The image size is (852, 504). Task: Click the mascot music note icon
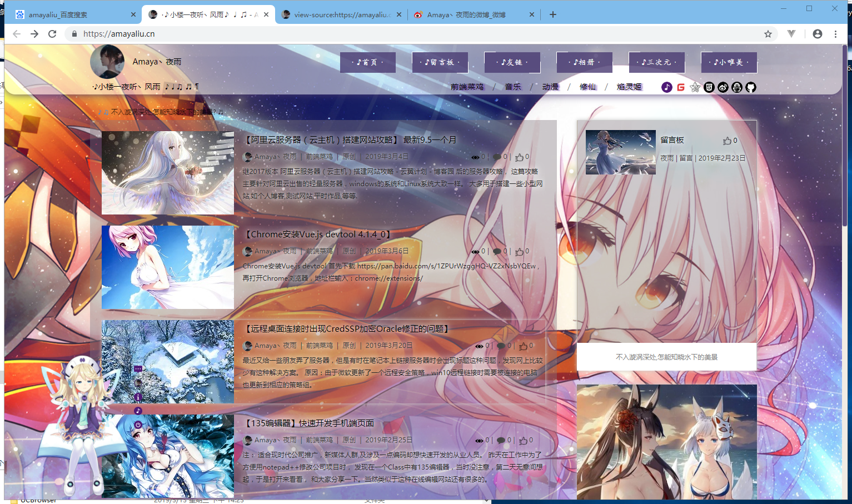point(138,411)
